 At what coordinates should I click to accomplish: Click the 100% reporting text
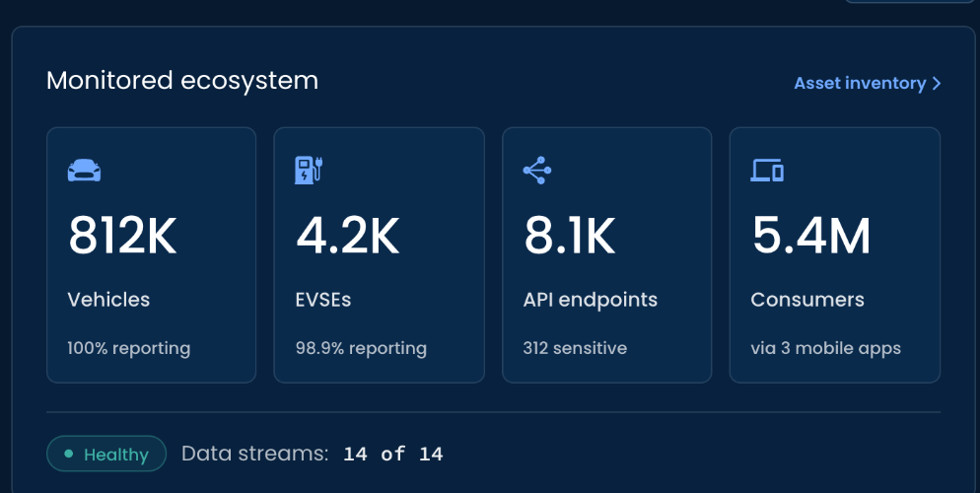pos(129,348)
